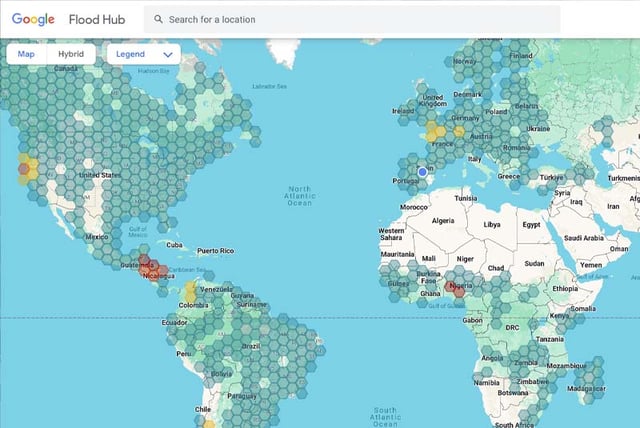Click the Angola map label
Image resolution: width=640 pixels, height=428 pixels.
coord(492,358)
